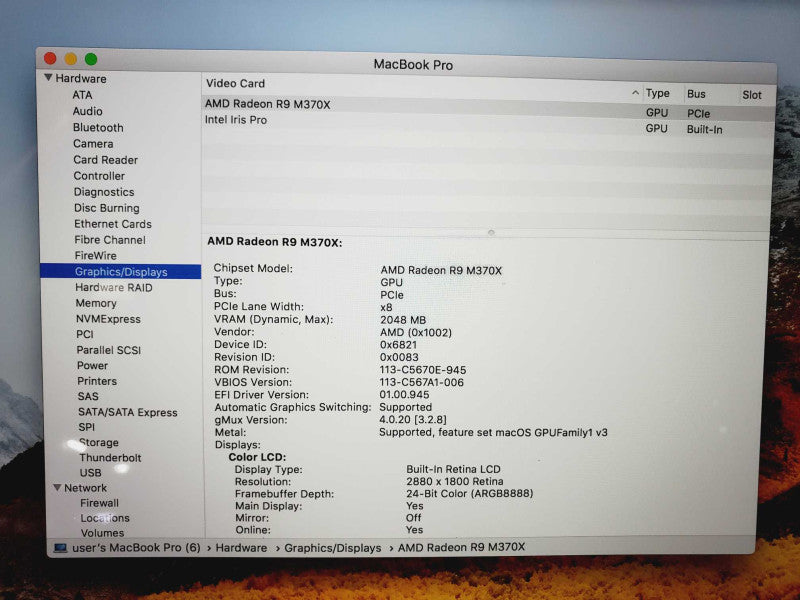The width and height of the screenshot is (800, 600).
Task: Select Memory in the sidebar
Action: tap(96, 303)
